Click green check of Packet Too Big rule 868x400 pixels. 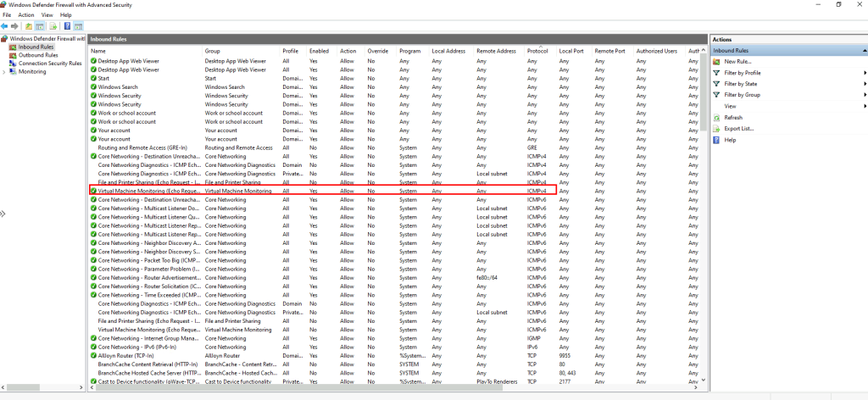tap(93, 260)
